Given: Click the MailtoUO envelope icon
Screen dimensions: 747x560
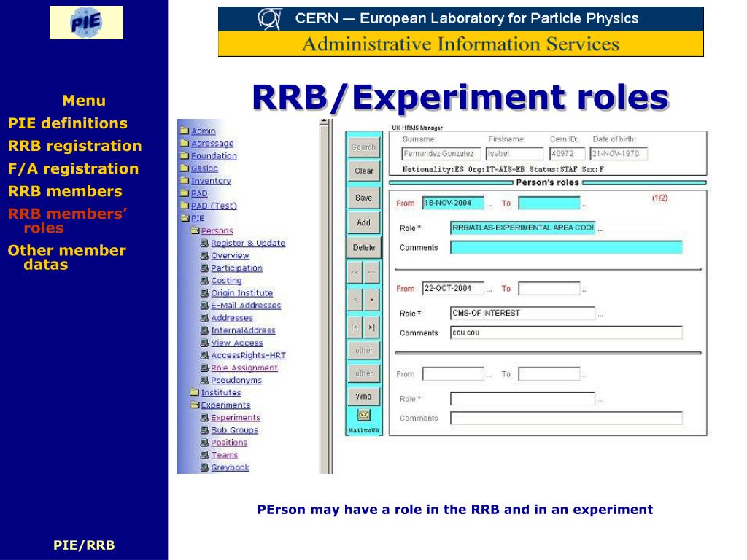Looking at the screenshot, I should [x=363, y=415].
